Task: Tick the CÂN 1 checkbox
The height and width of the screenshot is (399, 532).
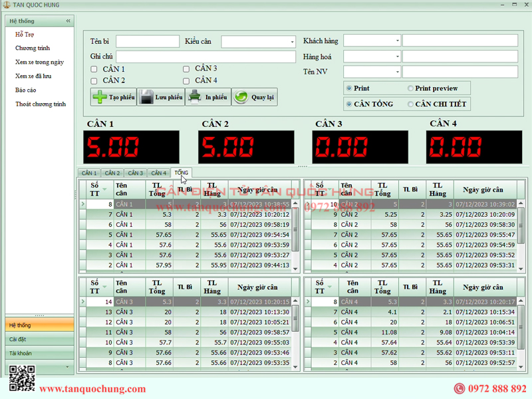Action: pos(94,69)
